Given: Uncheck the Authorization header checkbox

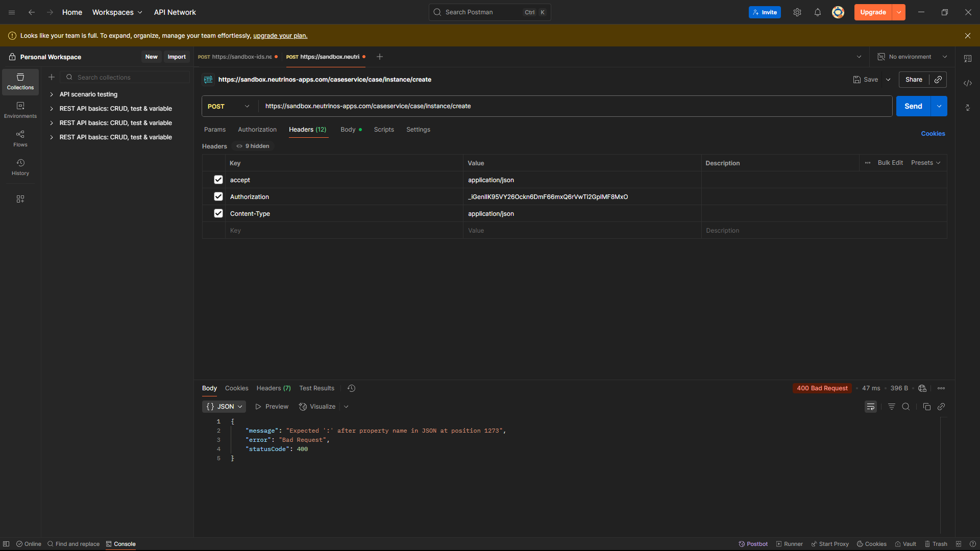Looking at the screenshot, I should 218,196.
